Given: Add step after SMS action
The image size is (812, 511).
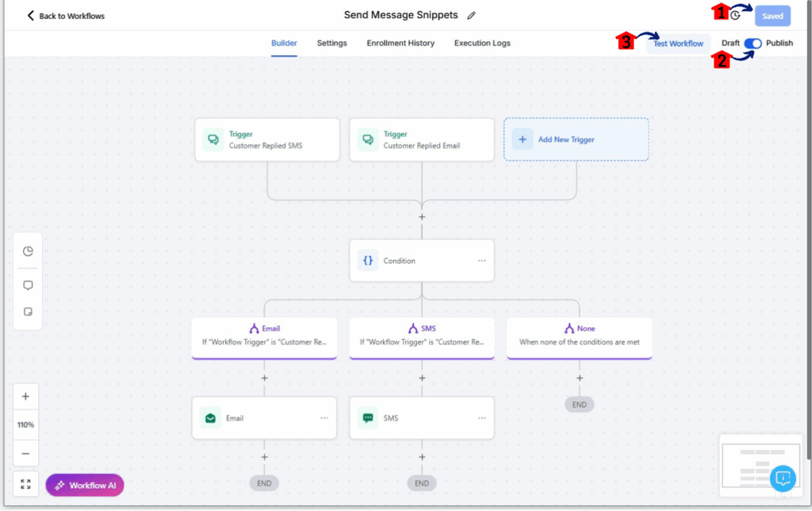Looking at the screenshot, I should coord(422,457).
